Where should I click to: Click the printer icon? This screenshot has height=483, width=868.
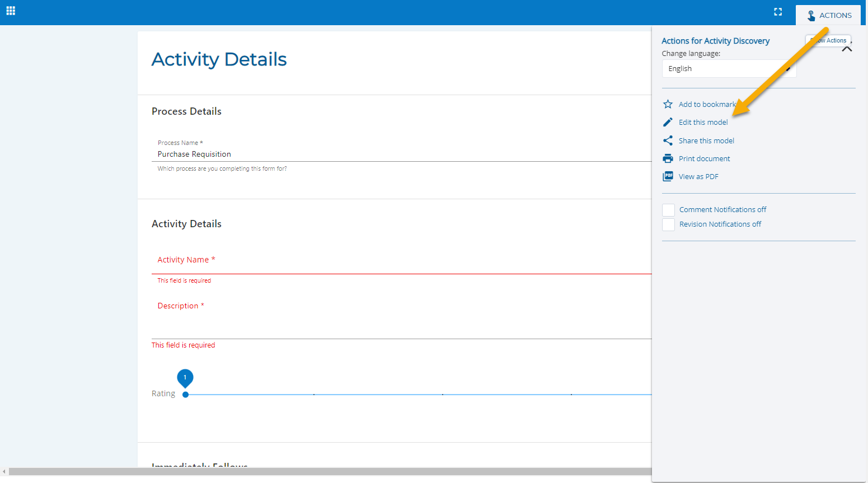point(668,158)
